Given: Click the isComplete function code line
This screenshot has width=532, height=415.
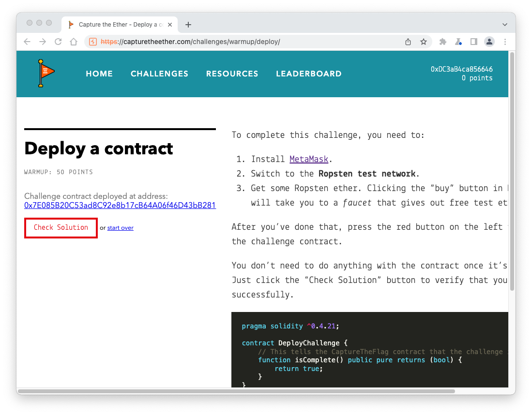Looking at the screenshot, I should (360, 360).
